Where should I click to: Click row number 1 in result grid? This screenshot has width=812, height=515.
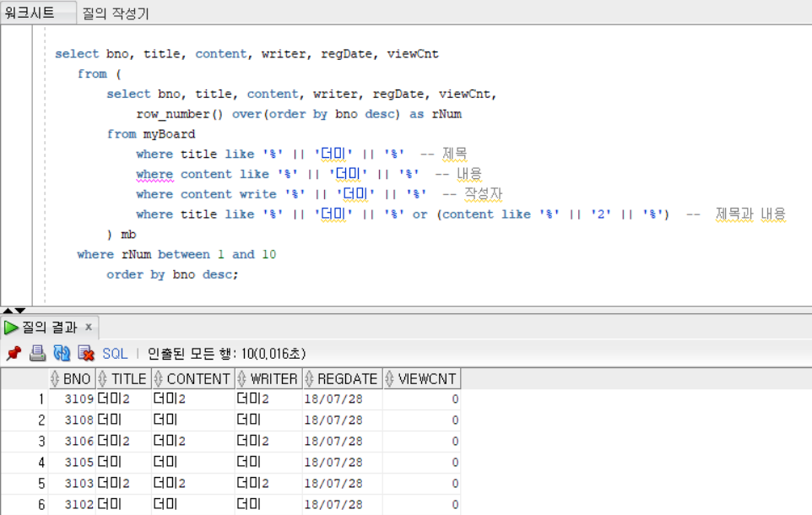pos(24,399)
